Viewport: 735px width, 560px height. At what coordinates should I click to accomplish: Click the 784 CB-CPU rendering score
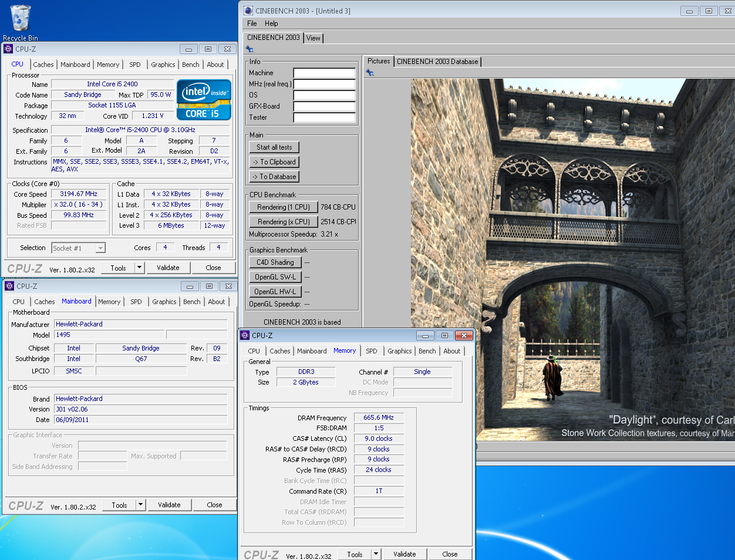[x=338, y=207]
